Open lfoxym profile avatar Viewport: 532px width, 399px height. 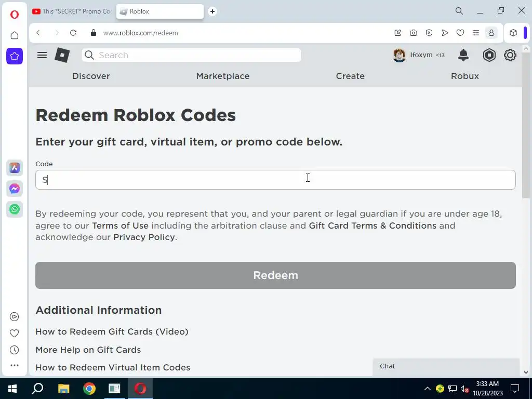pyautogui.click(x=400, y=55)
